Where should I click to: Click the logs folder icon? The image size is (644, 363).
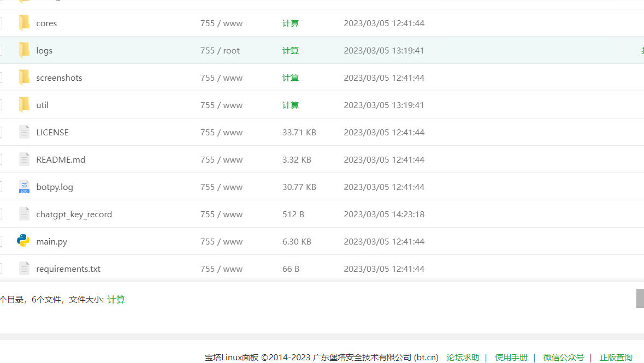click(x=24, y=50)
